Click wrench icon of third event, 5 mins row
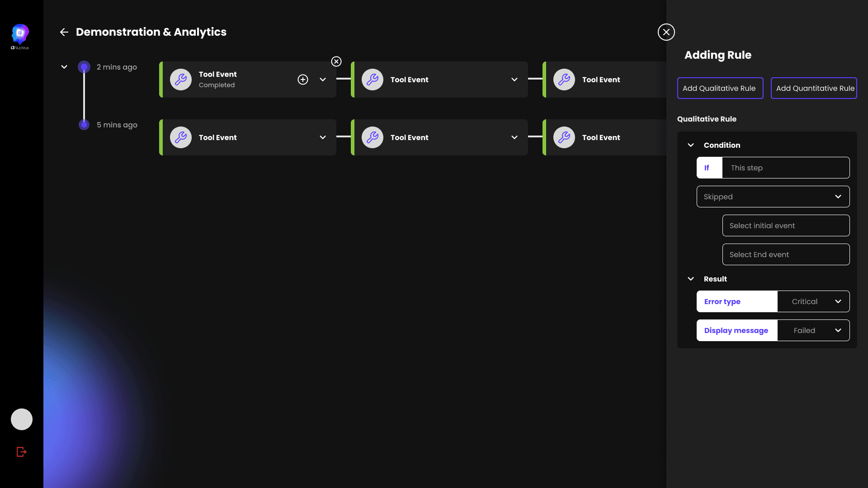This screenshot has height=488, width=868. [x=564, y=137]
